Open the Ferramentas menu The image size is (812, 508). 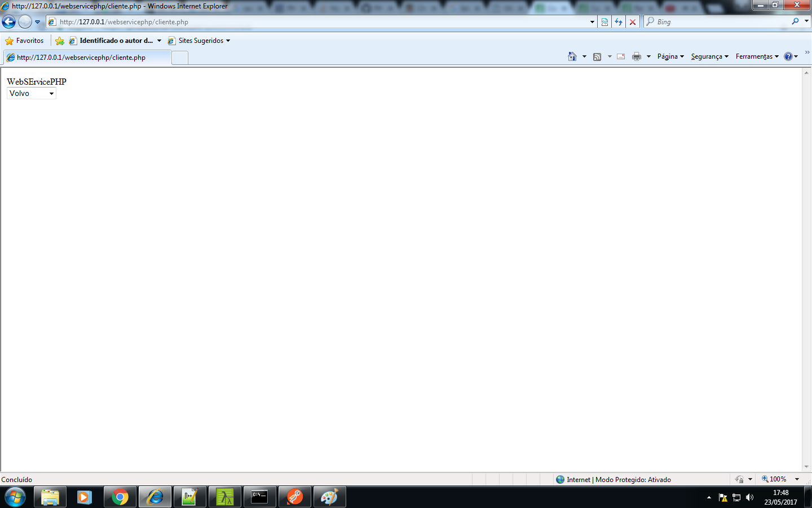coord(757,56)
